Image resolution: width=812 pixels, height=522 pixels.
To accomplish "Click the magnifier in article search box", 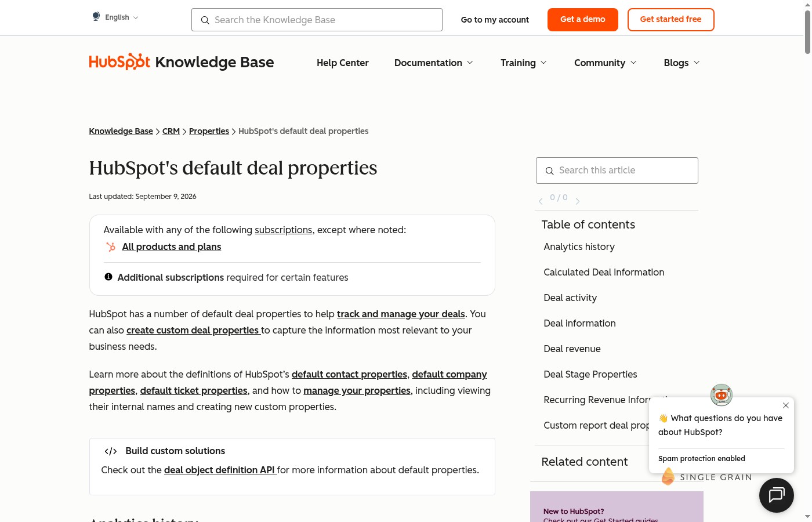I will [549, 171].
